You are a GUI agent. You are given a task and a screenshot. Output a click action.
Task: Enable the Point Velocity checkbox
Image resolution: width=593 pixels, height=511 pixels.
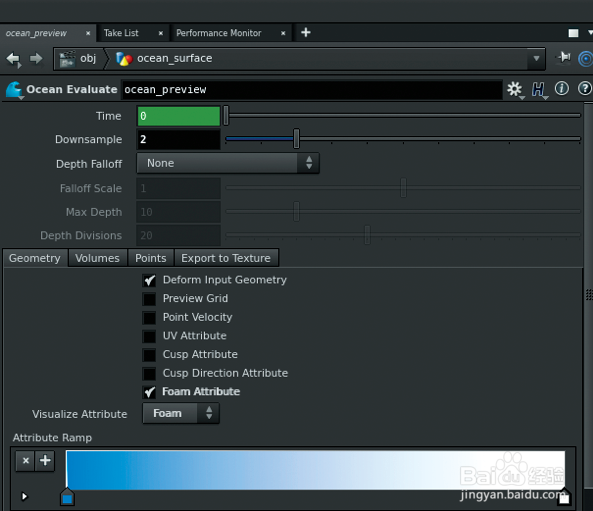(x=149, y=318)
